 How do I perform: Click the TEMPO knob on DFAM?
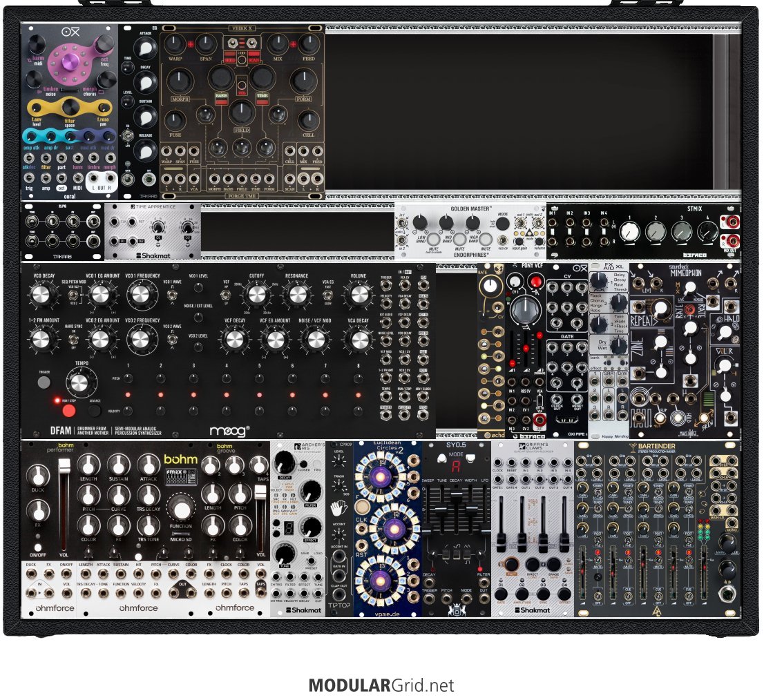[x=81, y=382]
